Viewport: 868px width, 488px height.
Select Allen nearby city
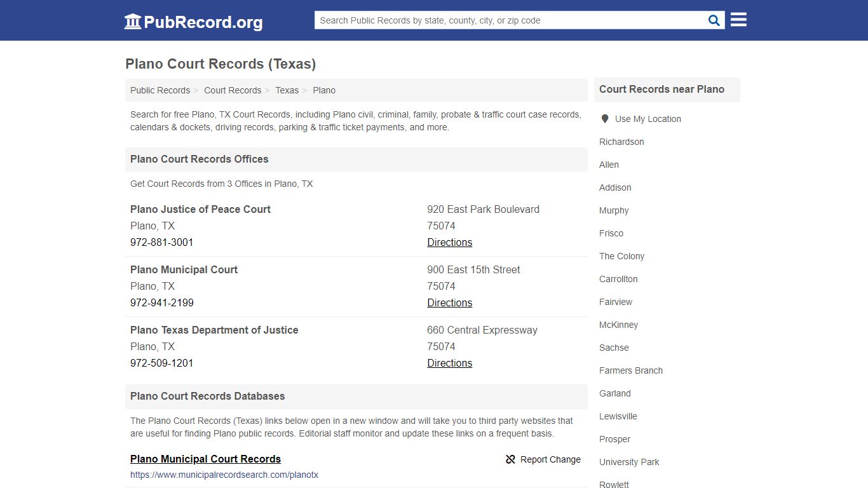(609, 165)
